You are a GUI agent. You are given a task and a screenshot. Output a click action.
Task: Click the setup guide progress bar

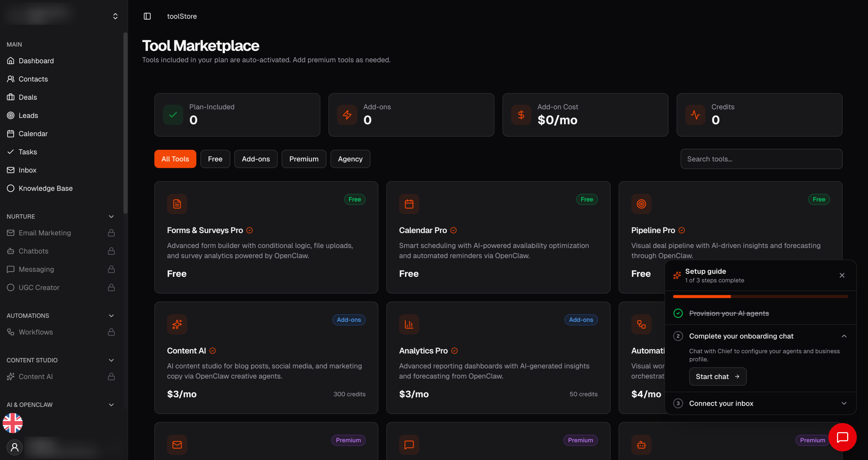coord(760,297)
